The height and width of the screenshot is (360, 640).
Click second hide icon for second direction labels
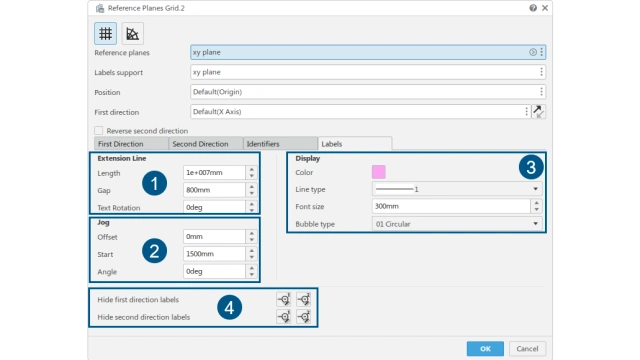pyautogui.click(x=303, y=317)
